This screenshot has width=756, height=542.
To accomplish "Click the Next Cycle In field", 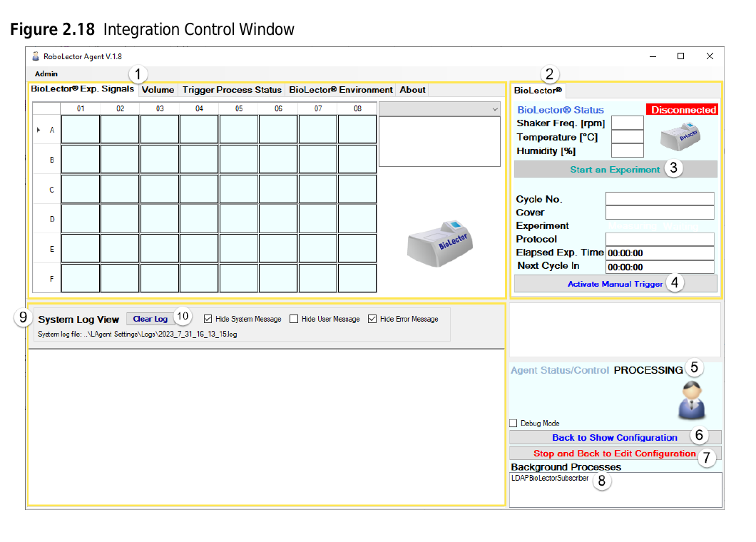I will [660, 267].
